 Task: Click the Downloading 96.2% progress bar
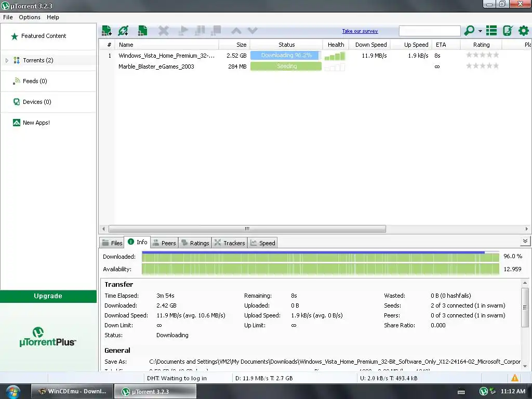[286, 55]
